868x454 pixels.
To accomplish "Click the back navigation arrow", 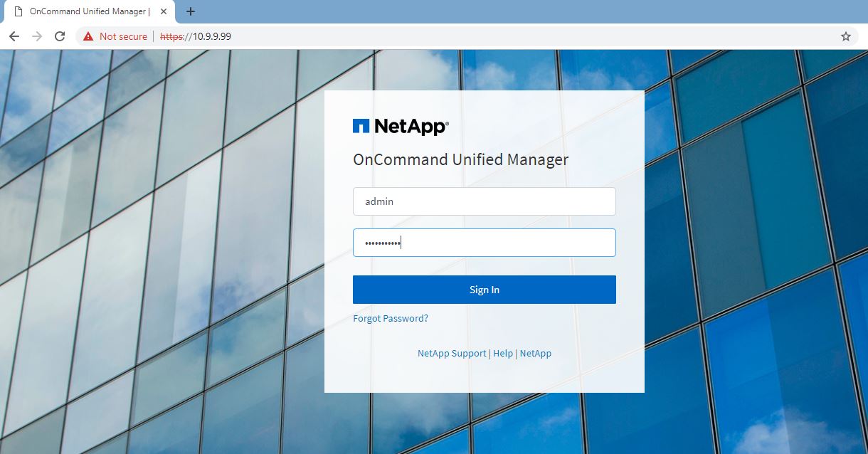I will coord(14,36).
